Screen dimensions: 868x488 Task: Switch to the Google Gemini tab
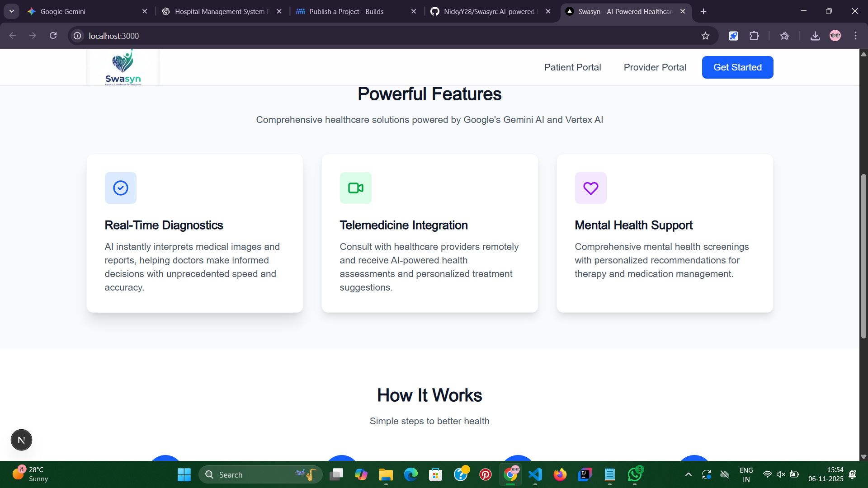(x=63, y=11)
